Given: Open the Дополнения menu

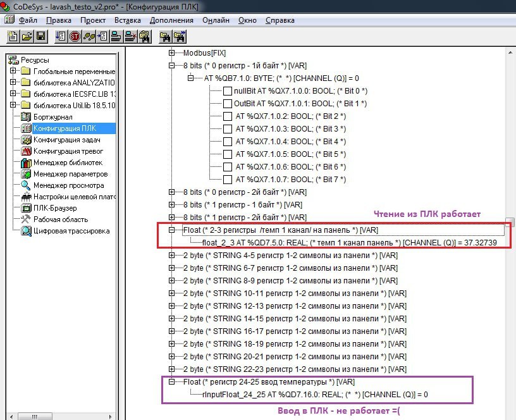Looking at the screenshot, I should point(171,20).
